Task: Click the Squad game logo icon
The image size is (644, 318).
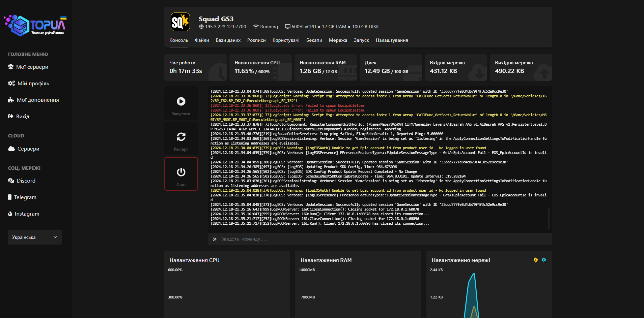Action: (x=180, y=22)
